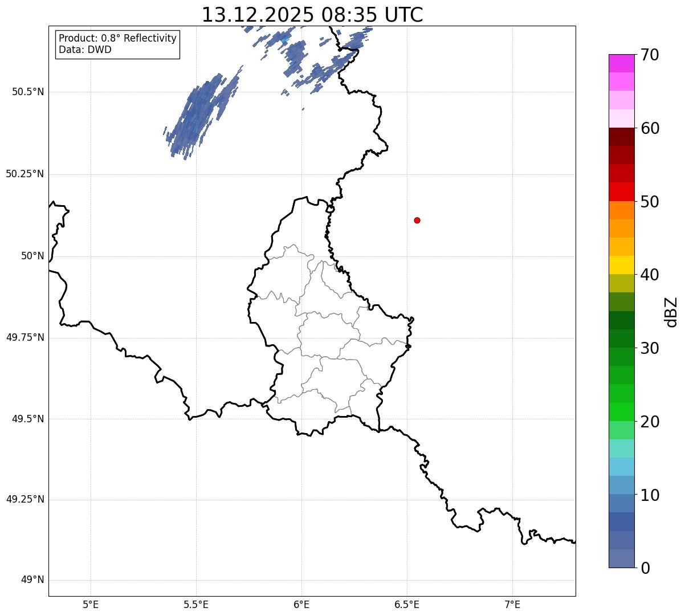Click the colorbar tick label 60
The image size is (685, 616).
[650, 128]
